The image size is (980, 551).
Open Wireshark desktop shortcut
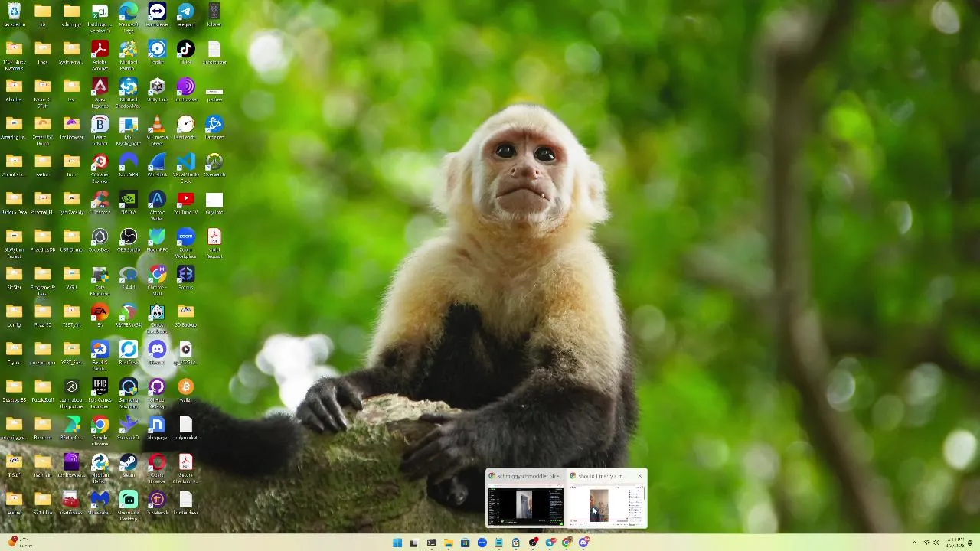157,165
